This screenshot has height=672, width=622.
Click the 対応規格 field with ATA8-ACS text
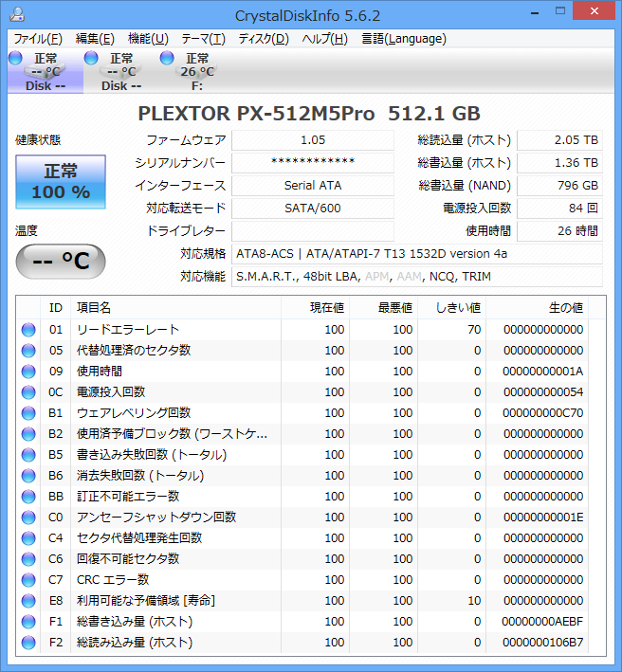pos(417,254)
